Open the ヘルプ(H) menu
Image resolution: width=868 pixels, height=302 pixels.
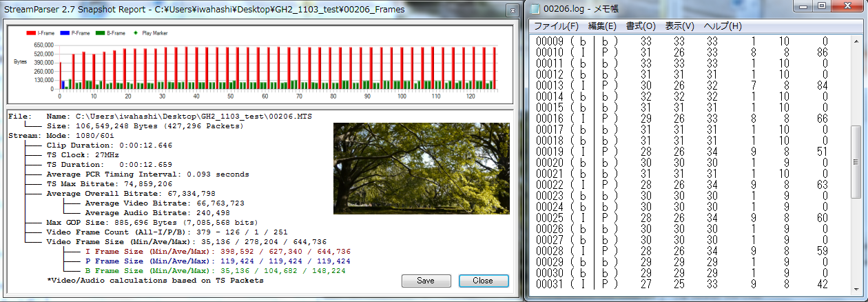point(723,26)
